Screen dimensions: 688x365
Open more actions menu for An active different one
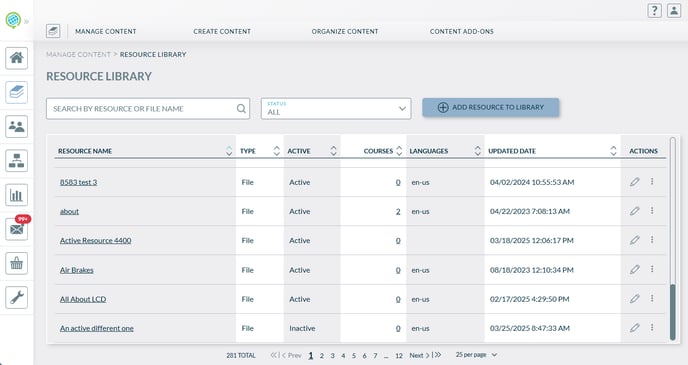click(x=652, y=327)
